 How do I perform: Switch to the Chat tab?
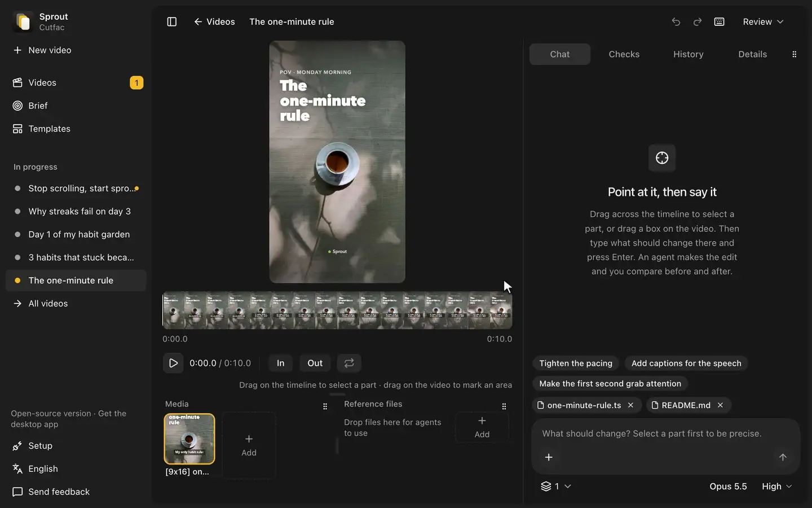tap(560, 54)
